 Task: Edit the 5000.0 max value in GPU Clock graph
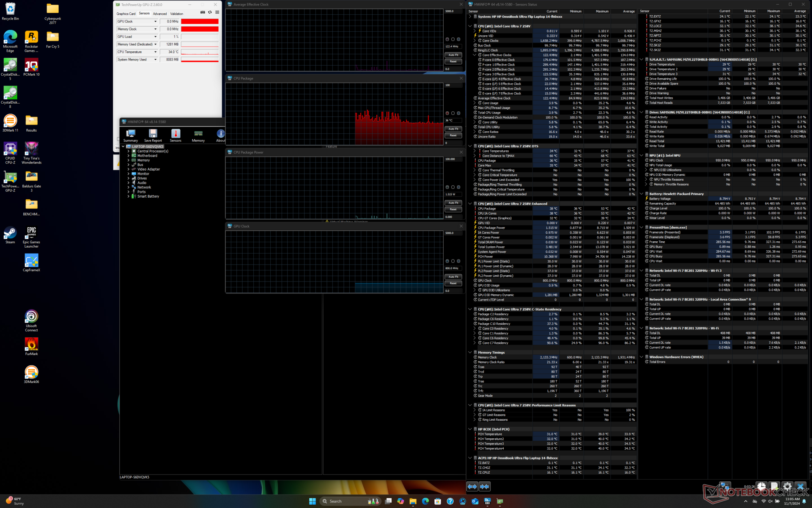(x=453, y=233)
